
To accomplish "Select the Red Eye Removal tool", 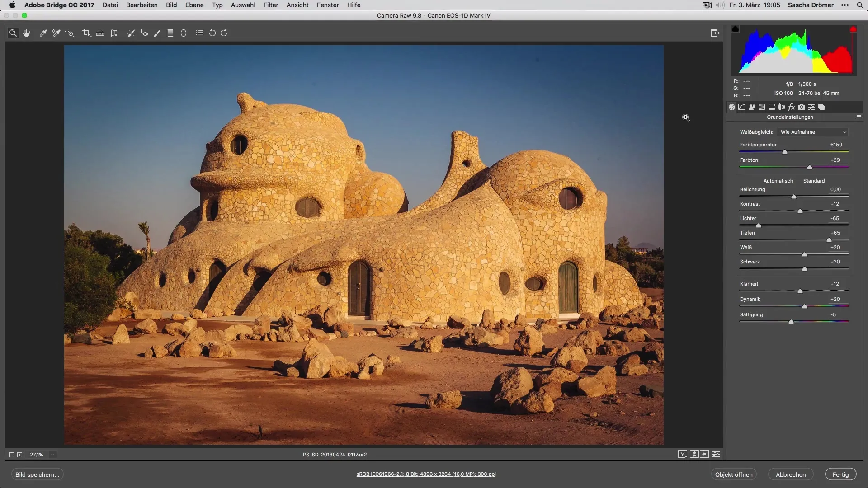I will click(144, 33).
